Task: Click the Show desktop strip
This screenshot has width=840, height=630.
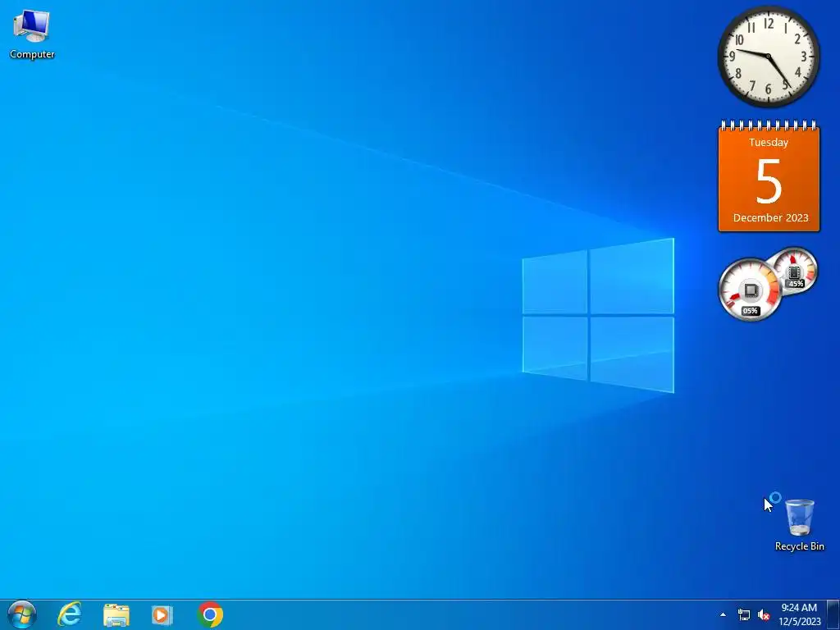Action: pyautogui.click(x=833, y=615)
